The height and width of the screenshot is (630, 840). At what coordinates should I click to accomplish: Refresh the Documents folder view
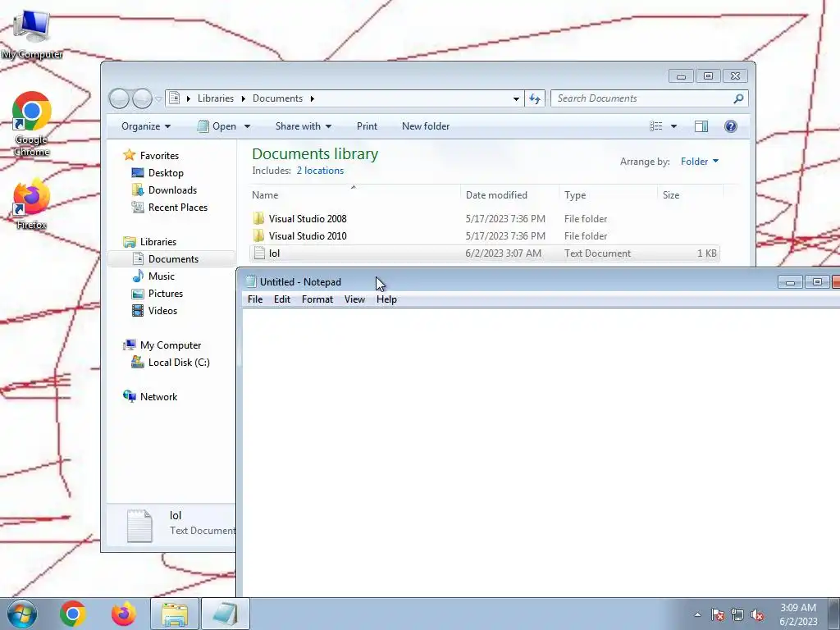point(535,98)
